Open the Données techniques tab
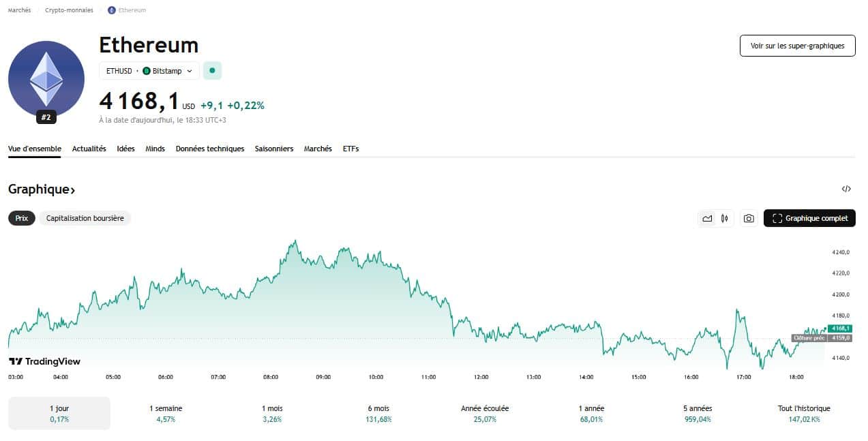The width and height of the screenshot is (868, 441). [209, 149]
